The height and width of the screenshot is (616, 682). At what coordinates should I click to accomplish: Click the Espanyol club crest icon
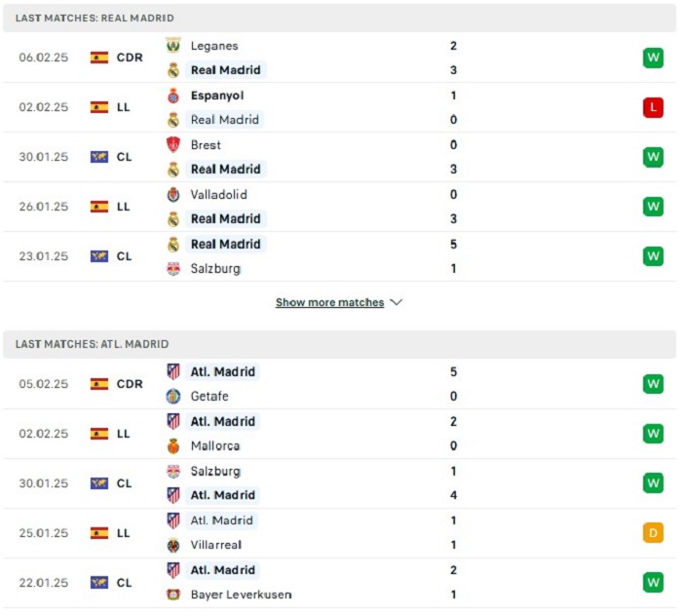point(173,96)
